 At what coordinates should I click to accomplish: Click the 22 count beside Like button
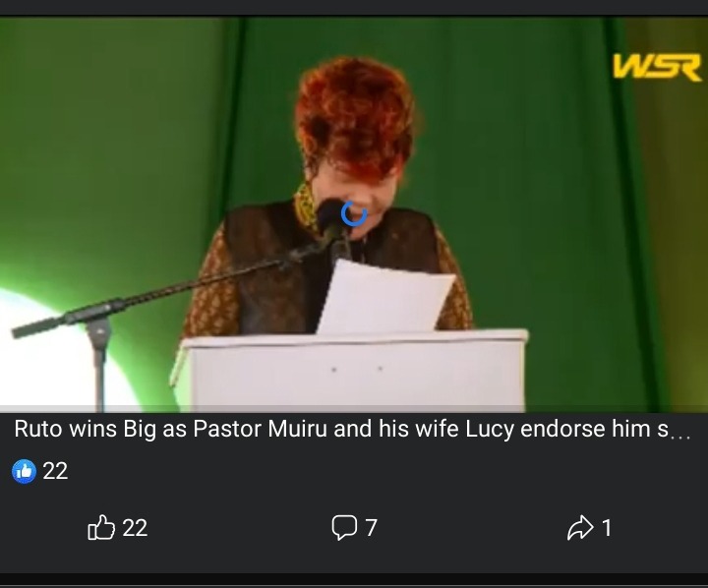135,528
